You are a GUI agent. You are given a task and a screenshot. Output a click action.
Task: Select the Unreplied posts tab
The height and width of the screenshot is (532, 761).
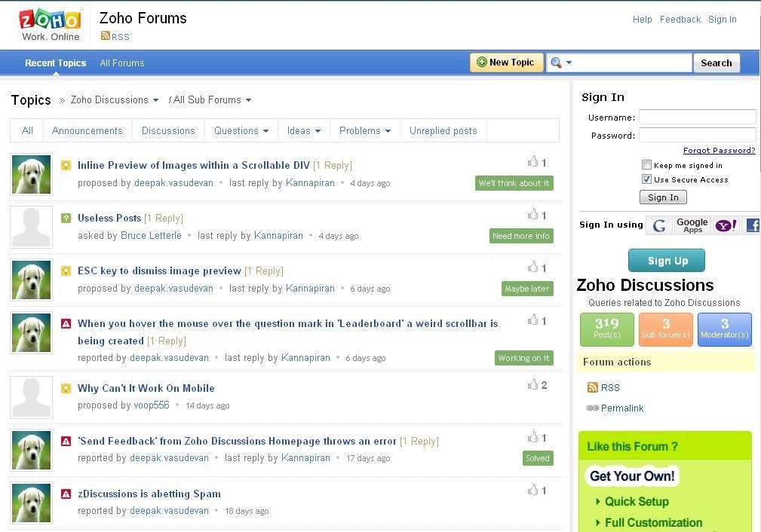click(x=443, y=130)
